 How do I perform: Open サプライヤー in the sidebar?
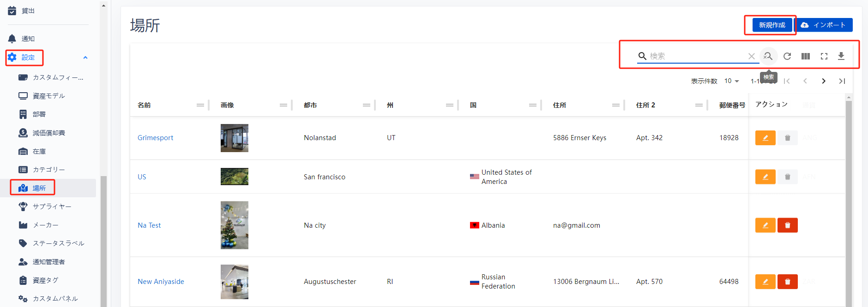[x=52, y=207]
